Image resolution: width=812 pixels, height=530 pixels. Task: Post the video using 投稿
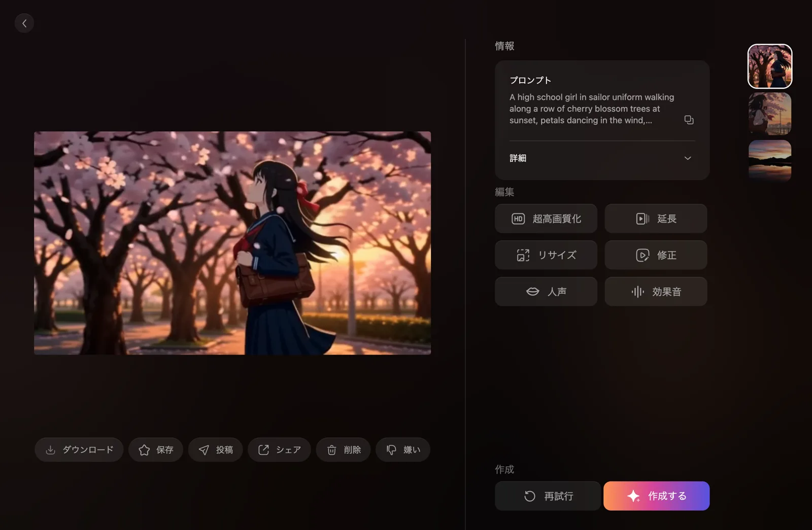(x=216, y=450)
